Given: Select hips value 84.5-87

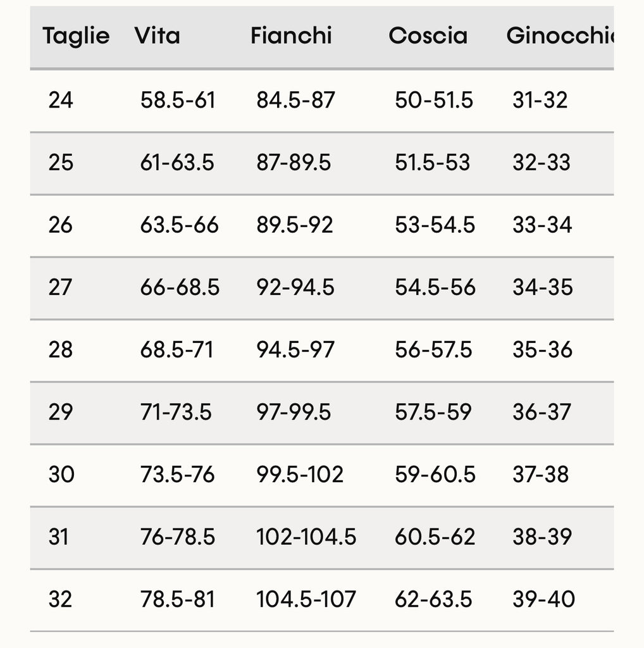Looking at the screenshot, I should click(295, 100).
